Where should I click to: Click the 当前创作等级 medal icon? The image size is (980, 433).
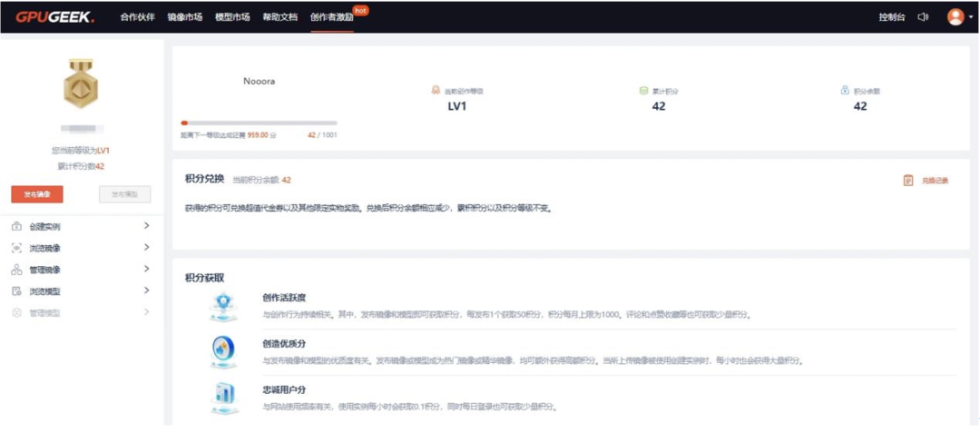tap(436, 91)
